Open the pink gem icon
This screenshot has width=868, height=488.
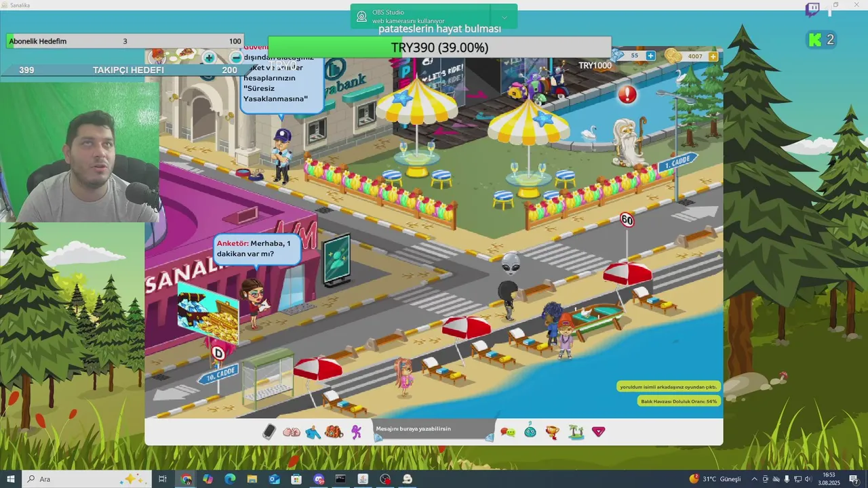598,431
